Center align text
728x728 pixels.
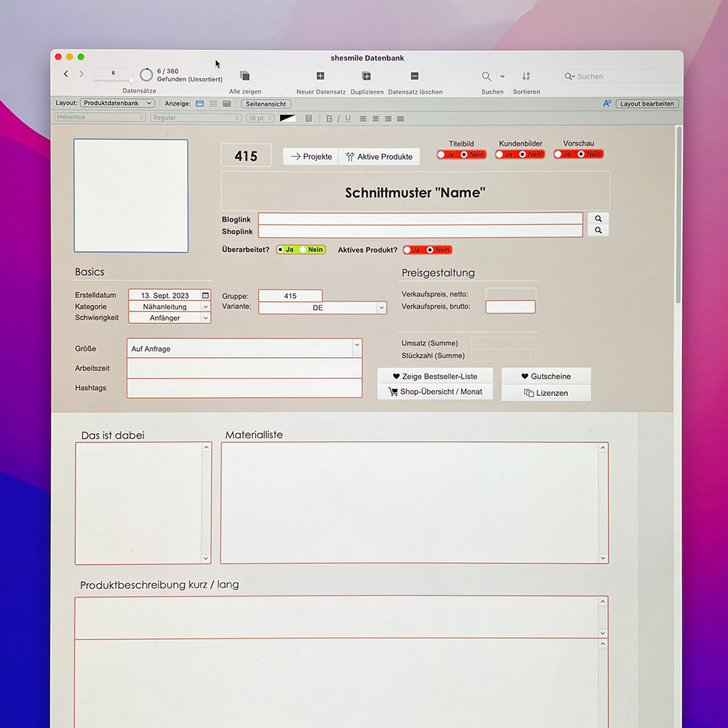tap(376, 119)
